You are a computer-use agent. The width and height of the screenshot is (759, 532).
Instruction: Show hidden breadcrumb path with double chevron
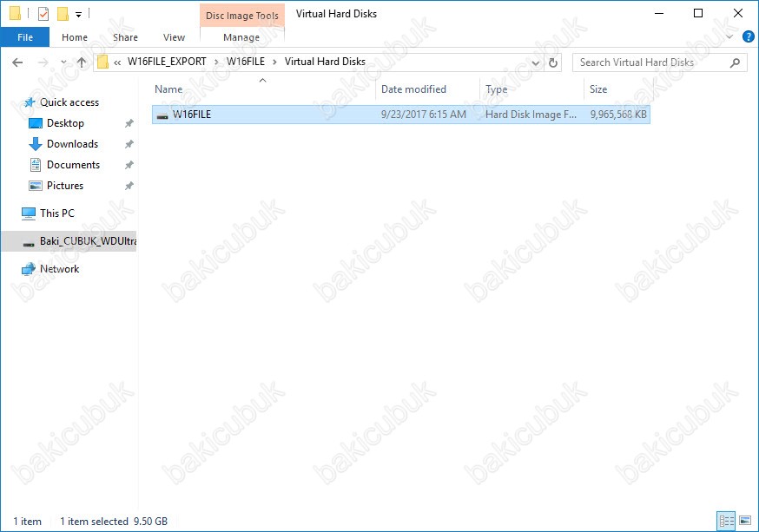click(117, 62)
